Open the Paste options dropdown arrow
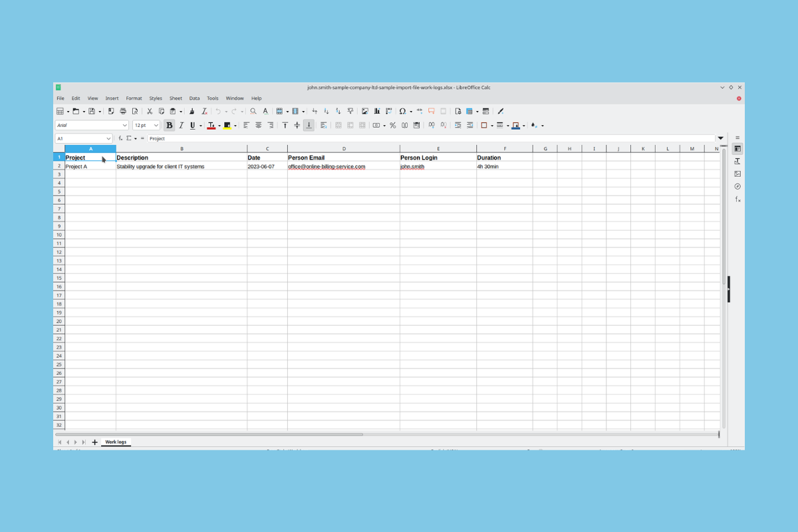The width and height of the screenshot is (798, 532). tap(181, 111)
